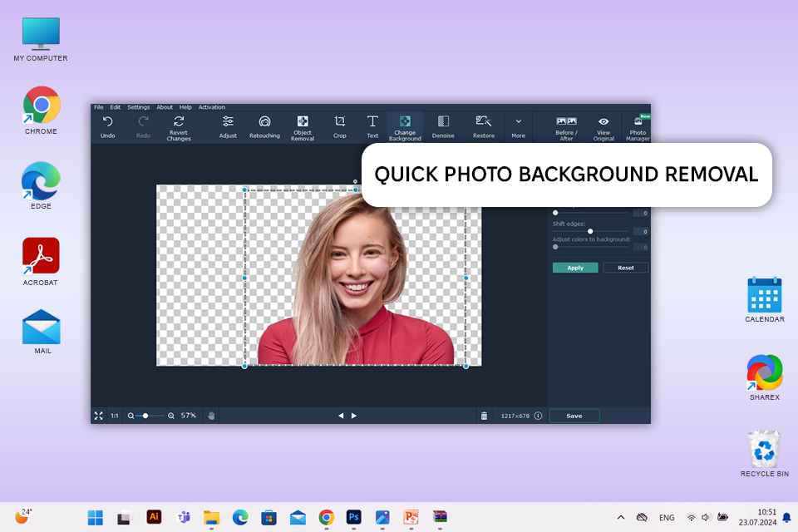The height and width of the screenshot is (532, 798).
Task: Click the volume speaker tray icon
Action: [706, 518]
